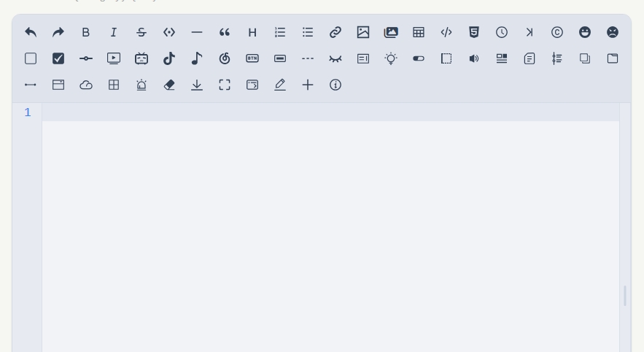
Task: Insert inline code with the diamond brackets icon
Action: [169, 32]
